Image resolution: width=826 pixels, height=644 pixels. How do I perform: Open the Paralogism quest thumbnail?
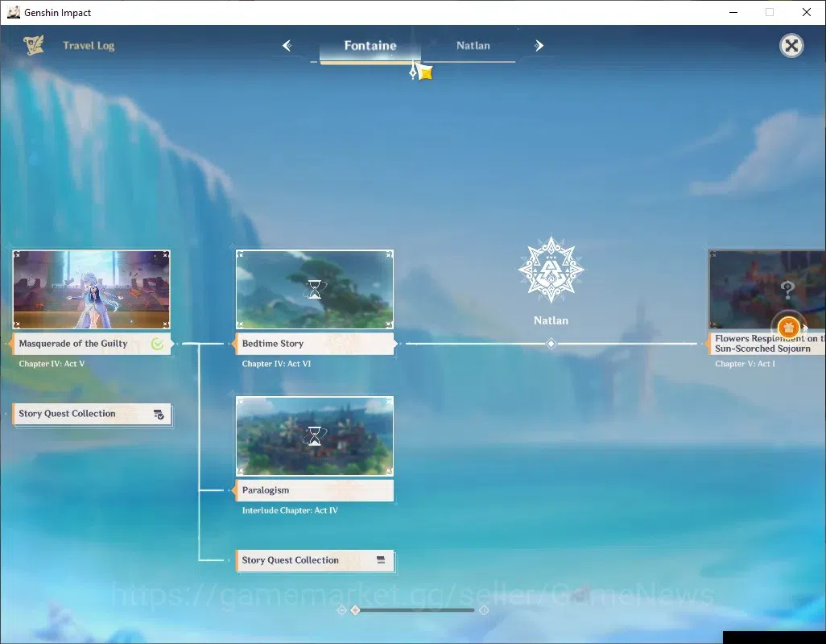[x=315, y=436]
